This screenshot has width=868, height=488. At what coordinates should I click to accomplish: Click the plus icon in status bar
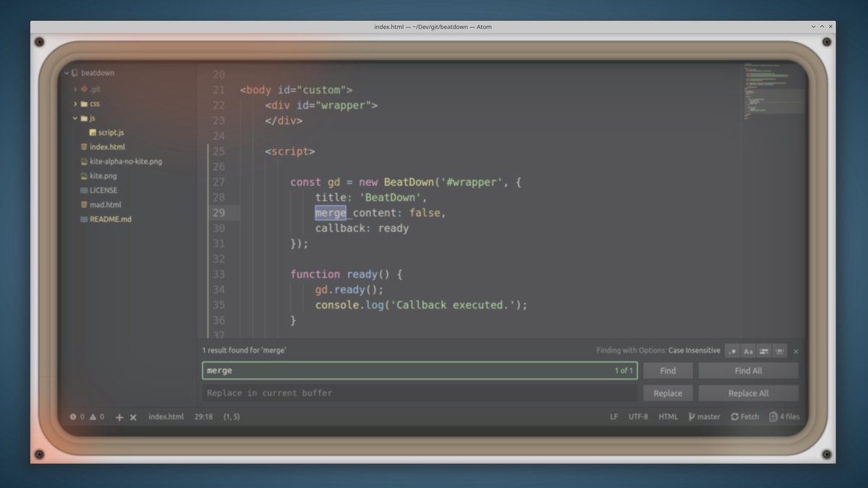[x=120, y=417]
